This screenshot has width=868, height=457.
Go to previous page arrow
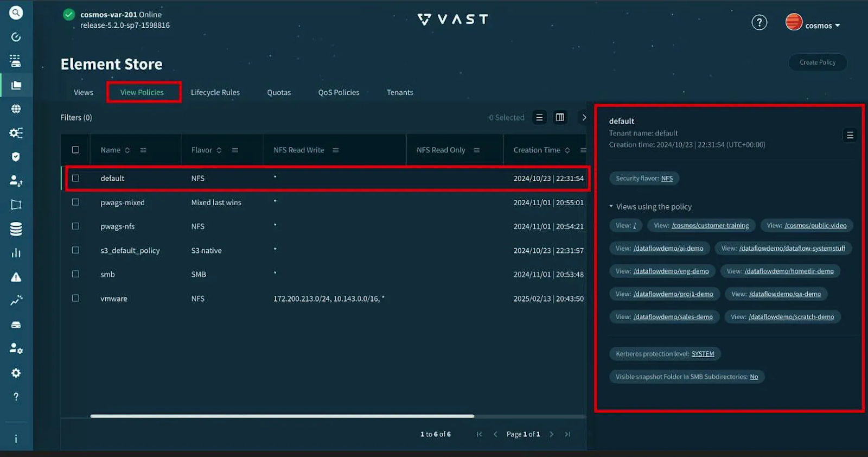pos(495,434)
